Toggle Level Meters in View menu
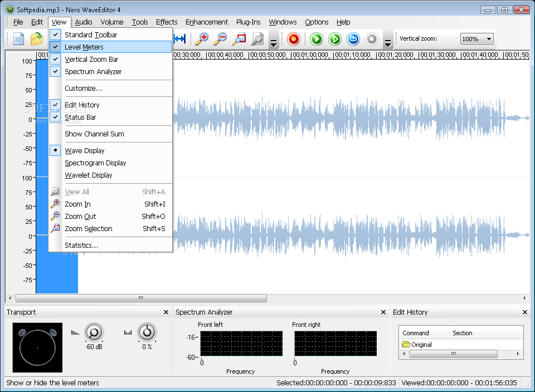This screenshot has height=392, width=535. coord(110,47)
